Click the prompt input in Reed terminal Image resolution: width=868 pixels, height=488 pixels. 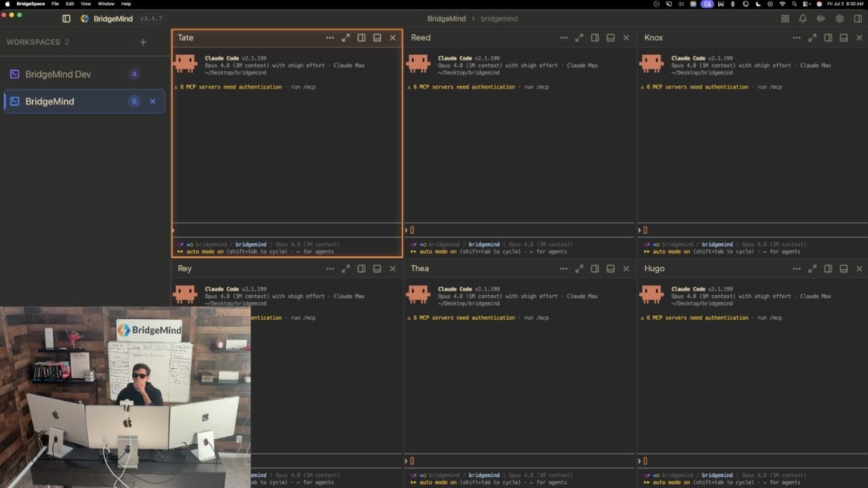(520, 230)
